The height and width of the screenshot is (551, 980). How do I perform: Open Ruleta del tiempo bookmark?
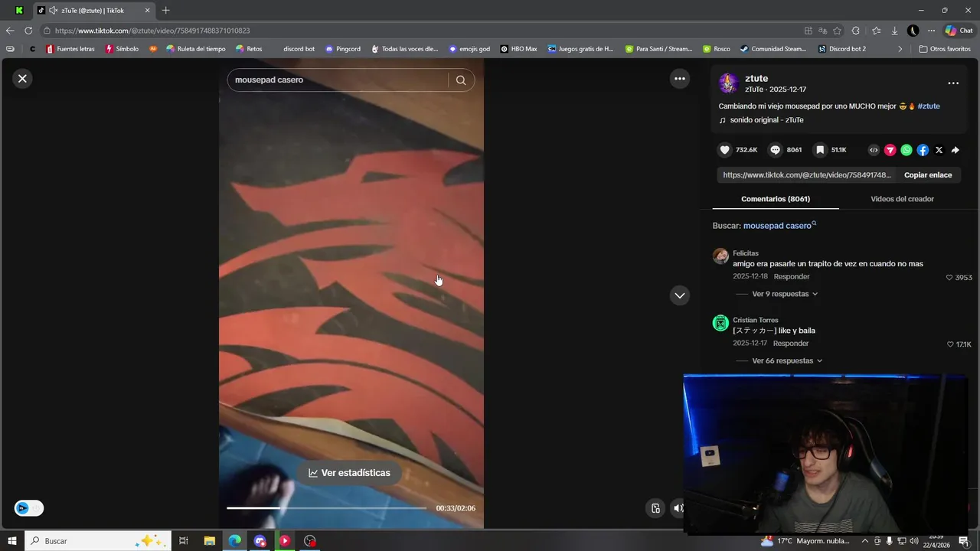[x=195, y=49]
